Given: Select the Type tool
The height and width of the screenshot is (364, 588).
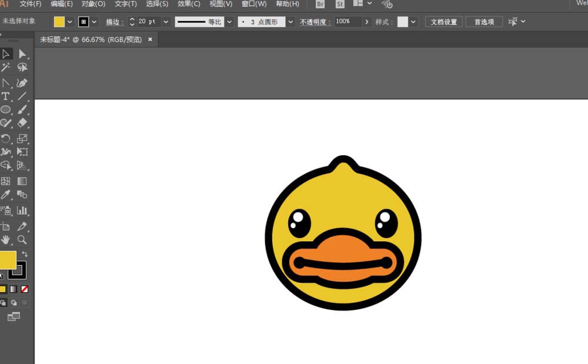Looking at the screenshot, I should pos(7,97).
